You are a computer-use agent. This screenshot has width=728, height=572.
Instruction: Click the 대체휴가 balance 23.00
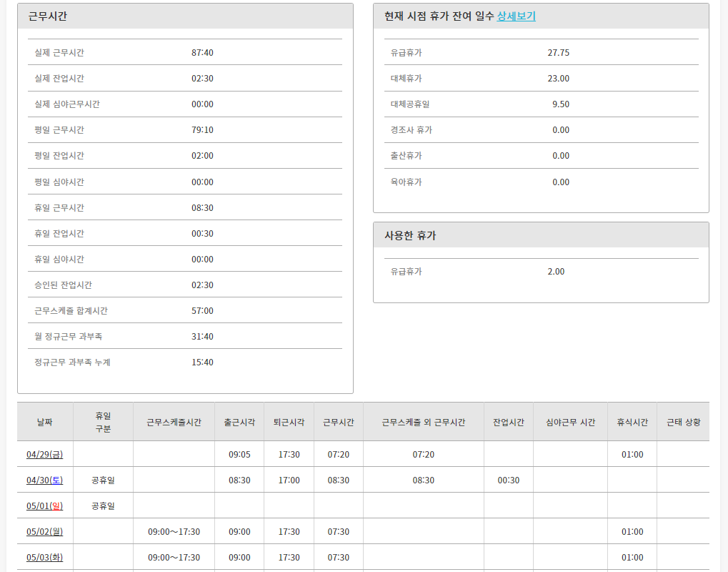(558, 78)
